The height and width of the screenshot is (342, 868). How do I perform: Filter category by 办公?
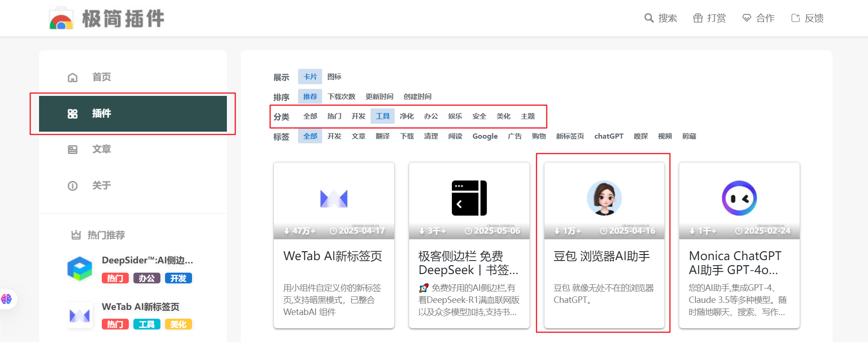pos(431,116)
